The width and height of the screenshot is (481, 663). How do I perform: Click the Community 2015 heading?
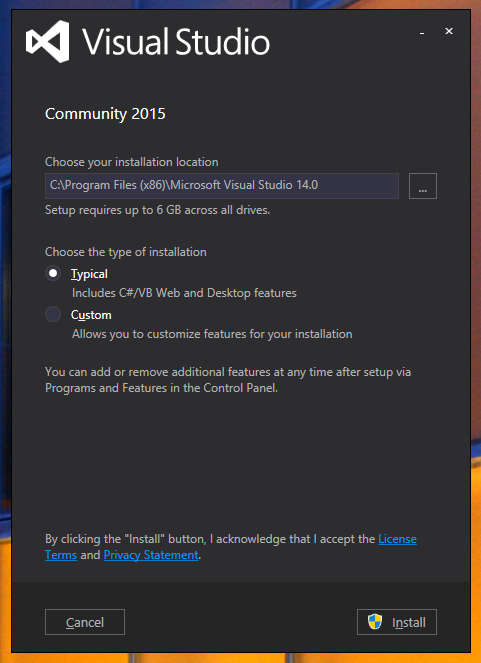point(105,114)
